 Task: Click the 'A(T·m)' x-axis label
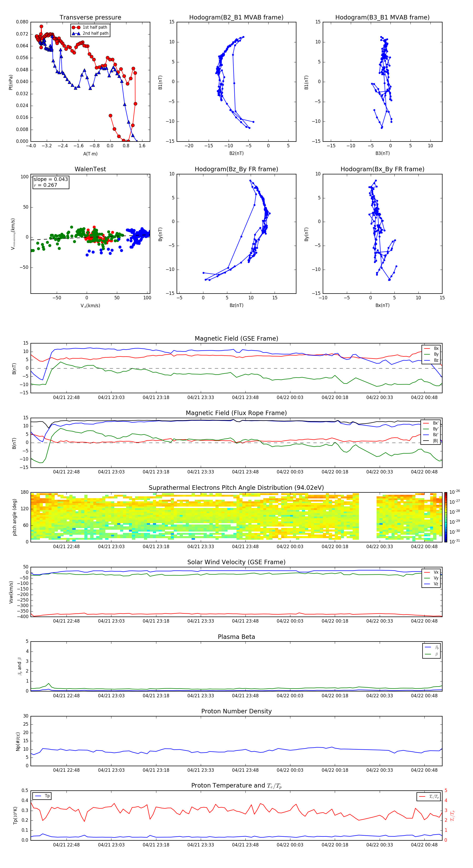tap(90, 154)
